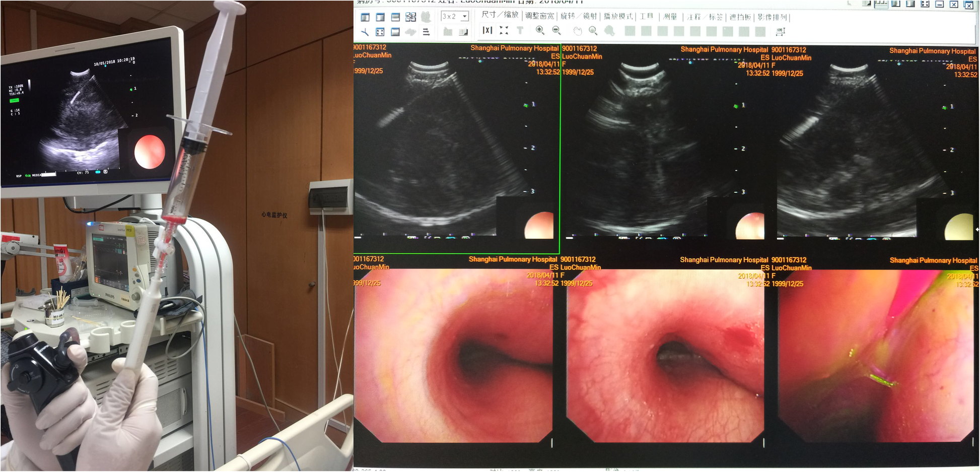Select the text annotation tool
The height and width of the screenshot is (472, 980).
click(519, 31)
